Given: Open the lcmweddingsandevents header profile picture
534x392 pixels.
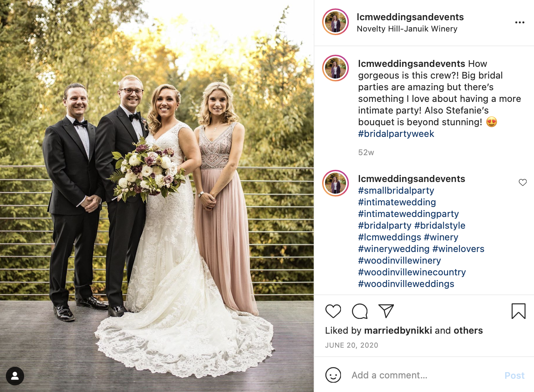Looking at the screenshot, I should pos(336,22).
